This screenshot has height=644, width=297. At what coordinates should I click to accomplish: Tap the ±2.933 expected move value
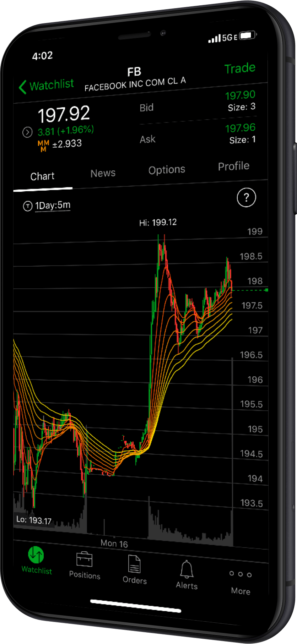tap(67, 144)
